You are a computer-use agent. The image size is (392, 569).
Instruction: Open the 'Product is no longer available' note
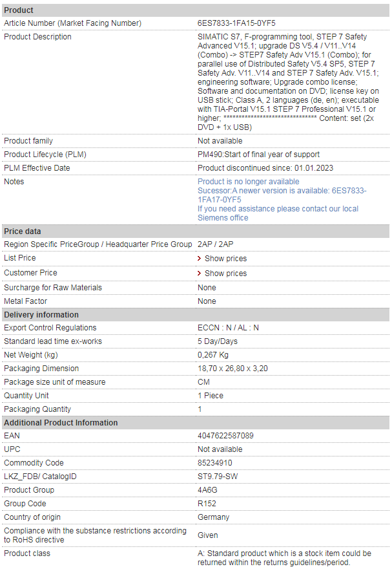coord(249,182)
